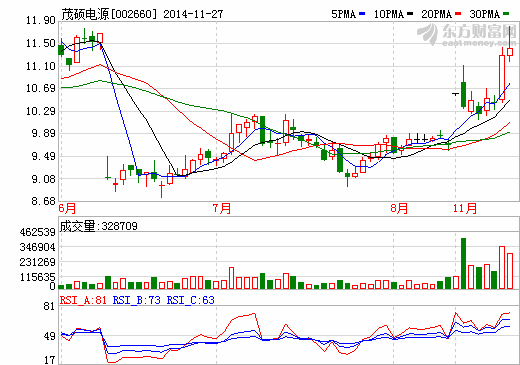Click the 11月 month marker

[465, 209]
